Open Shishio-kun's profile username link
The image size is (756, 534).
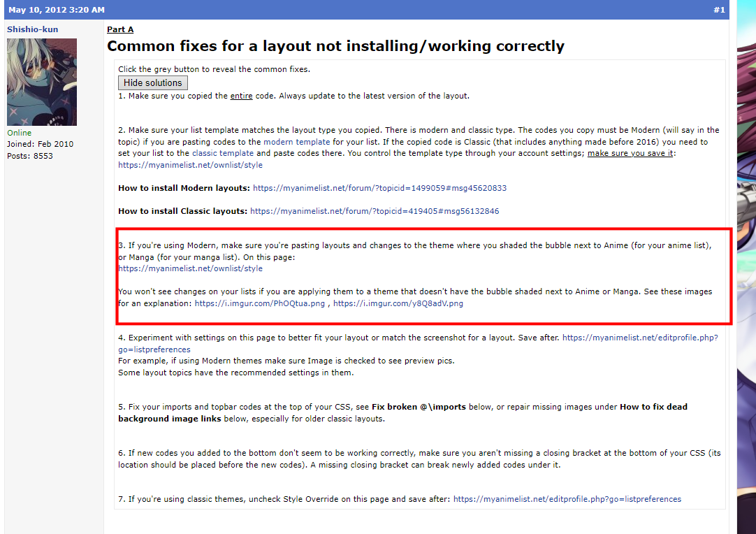coord(33,29)
